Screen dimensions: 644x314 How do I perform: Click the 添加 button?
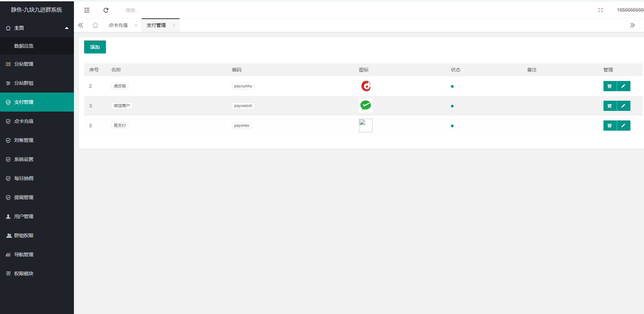(x=95, y=47)
